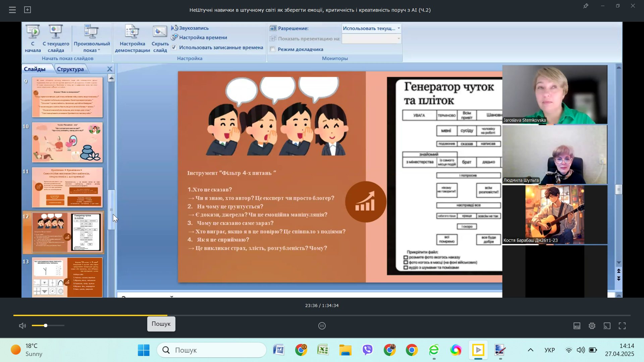Toggle the subtitles panel icon

(577, 326)
